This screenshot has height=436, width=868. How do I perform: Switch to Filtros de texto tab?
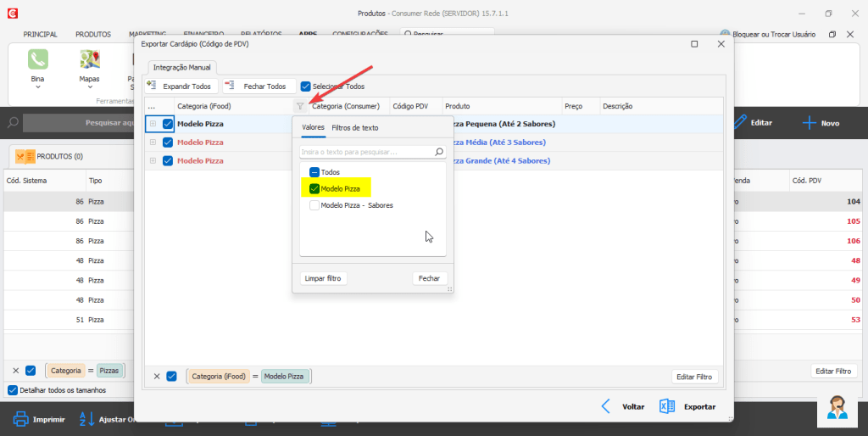[x=354, y=127]
